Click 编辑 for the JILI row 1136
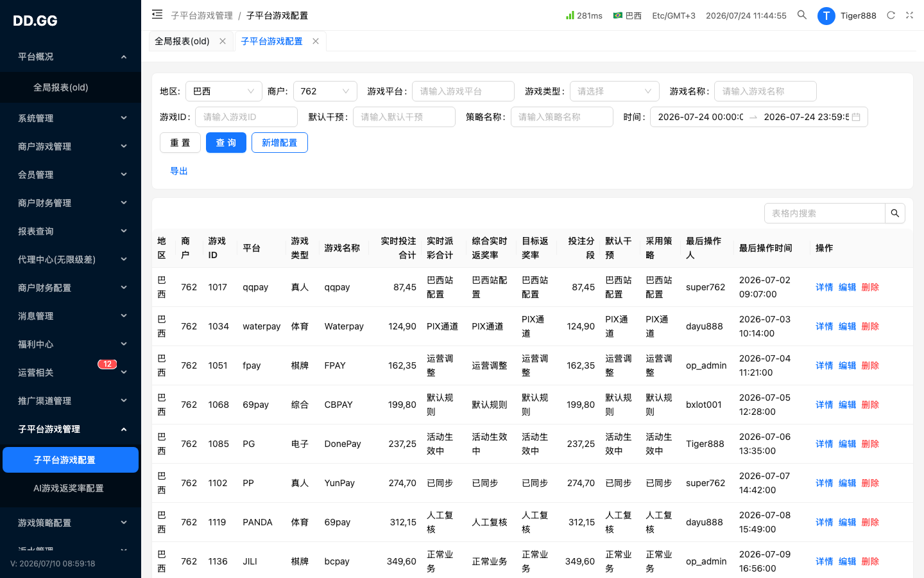This screenshot has width=924, height=578. point(847,561)
